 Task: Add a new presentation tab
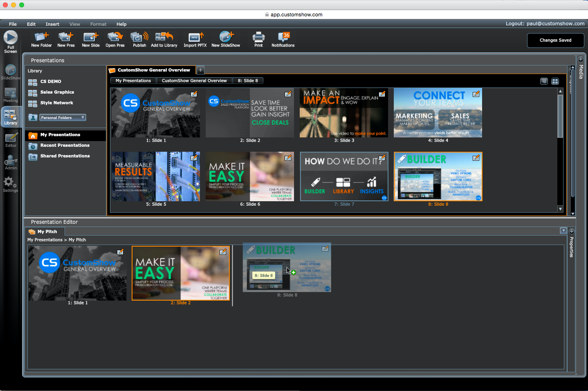click(200, 70)
